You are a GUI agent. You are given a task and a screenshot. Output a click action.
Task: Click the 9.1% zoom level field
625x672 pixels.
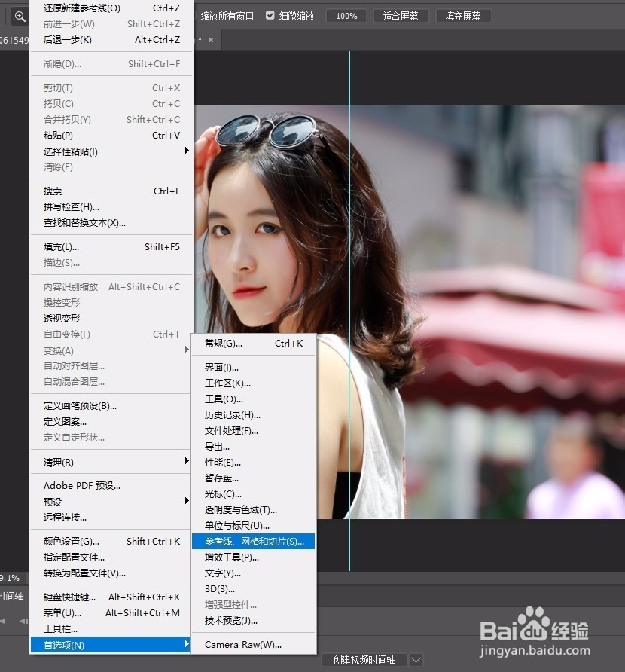(11, 578)
